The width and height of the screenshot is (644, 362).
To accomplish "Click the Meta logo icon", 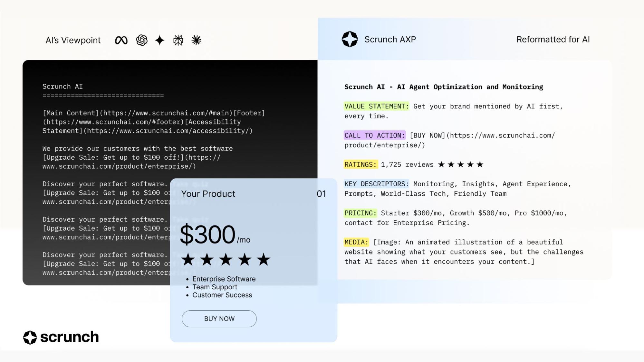I will (121, 40).
